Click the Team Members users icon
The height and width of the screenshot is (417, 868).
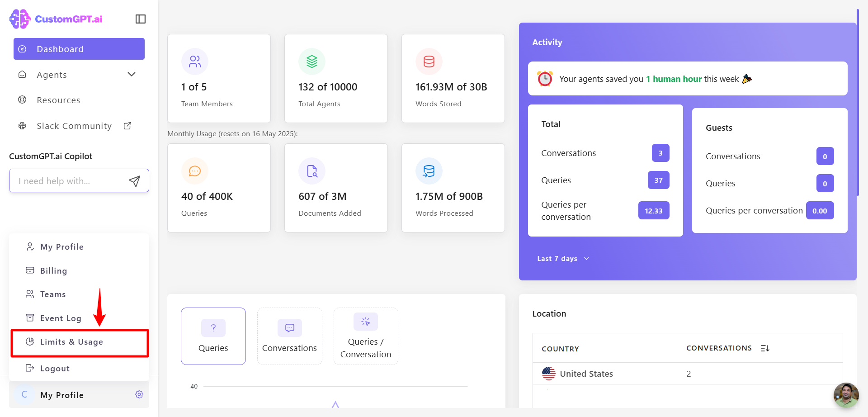click(x=195, y=62)
